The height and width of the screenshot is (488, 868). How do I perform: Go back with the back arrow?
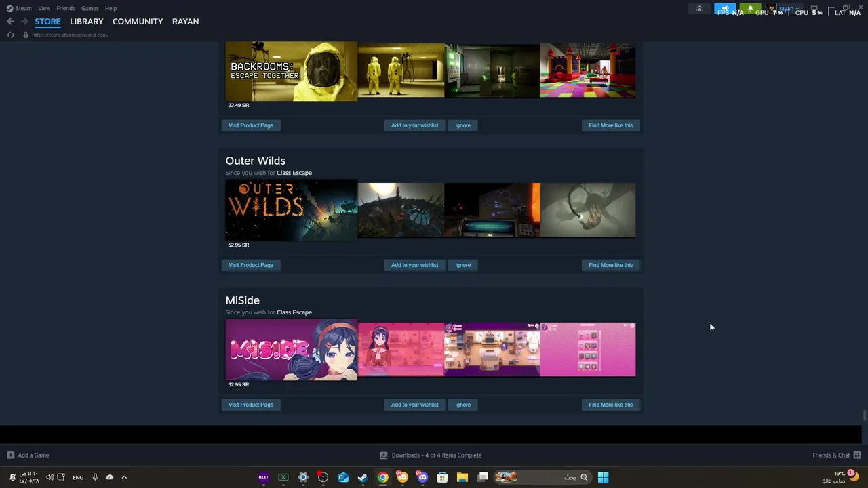point(10,22)
